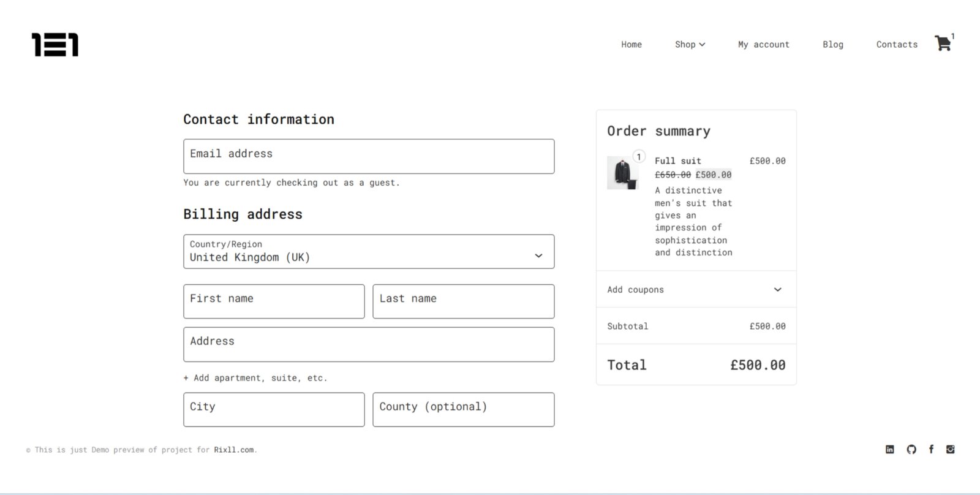Go to Home in navigation
Screen dimensions: 980x495
(631, 45)
